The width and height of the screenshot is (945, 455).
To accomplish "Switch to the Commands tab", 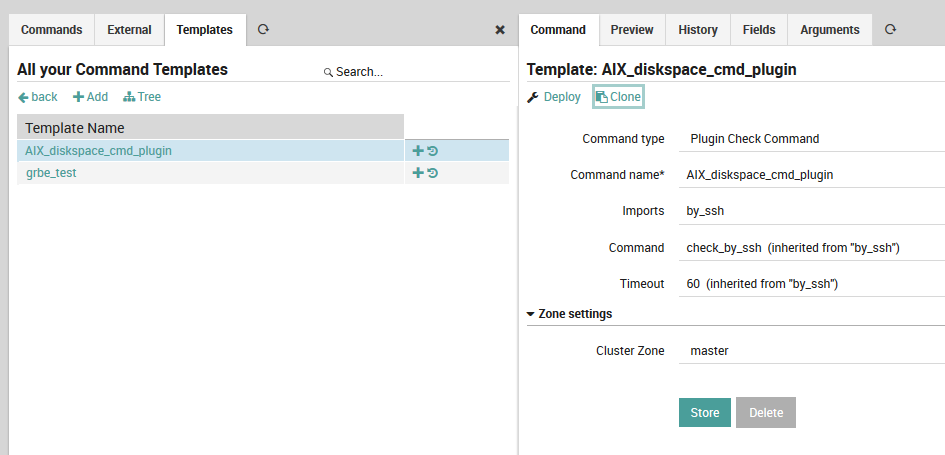I will click(52, 30).
